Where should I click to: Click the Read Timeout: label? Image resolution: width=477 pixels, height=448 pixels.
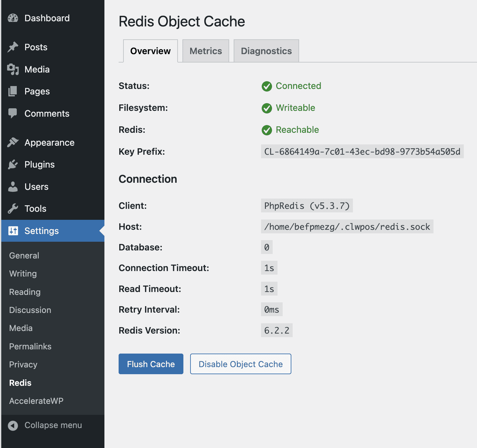click(150, 289)
